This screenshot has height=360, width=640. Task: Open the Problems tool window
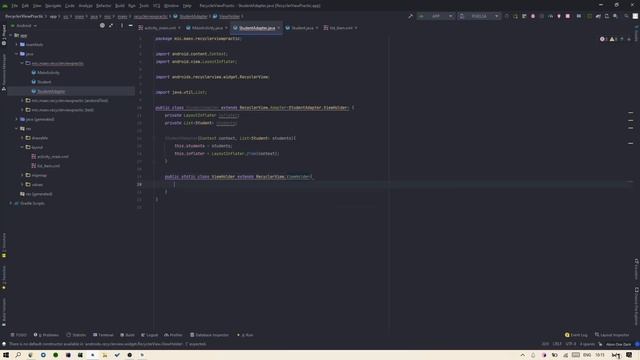coord(46,335)
